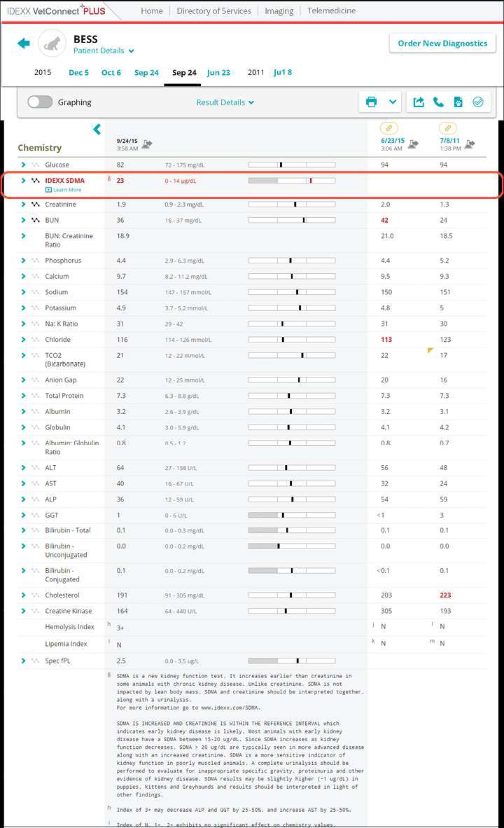Click the 7/8/11 results date link
Image resolution: width=504 pixels, height=828 pixels.
coord(449,141)
